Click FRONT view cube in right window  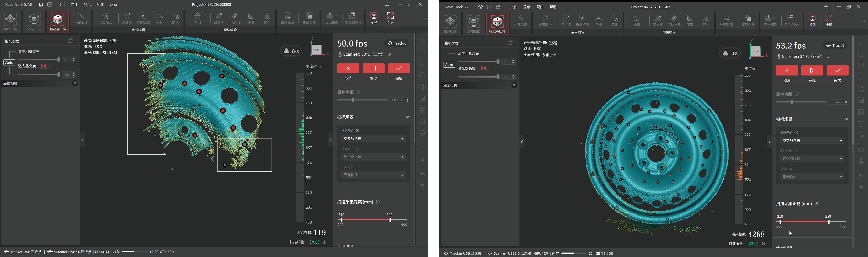point(756,51)
